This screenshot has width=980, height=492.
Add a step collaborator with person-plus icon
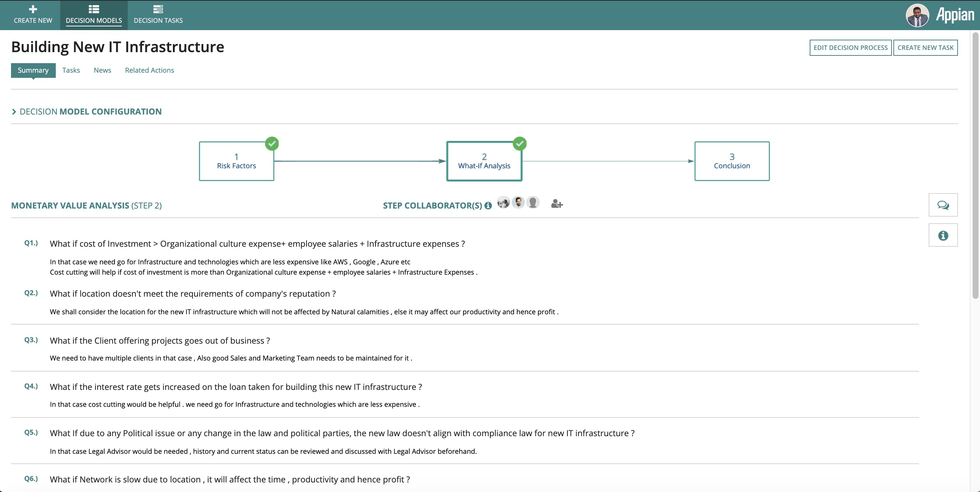click(556, 204)
